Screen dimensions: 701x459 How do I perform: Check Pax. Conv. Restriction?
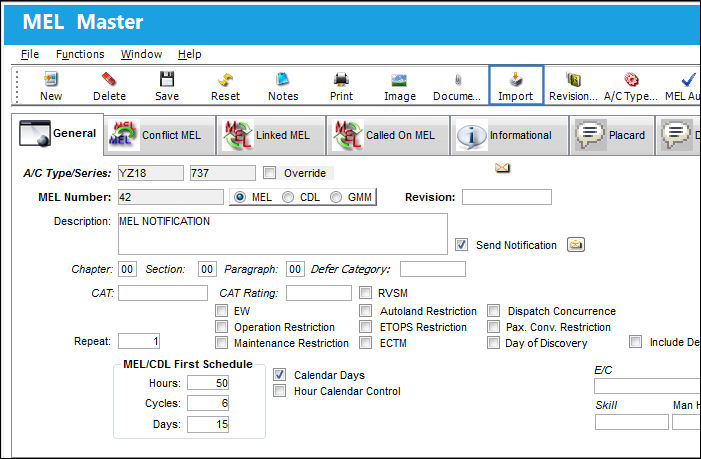pos(494,327)
